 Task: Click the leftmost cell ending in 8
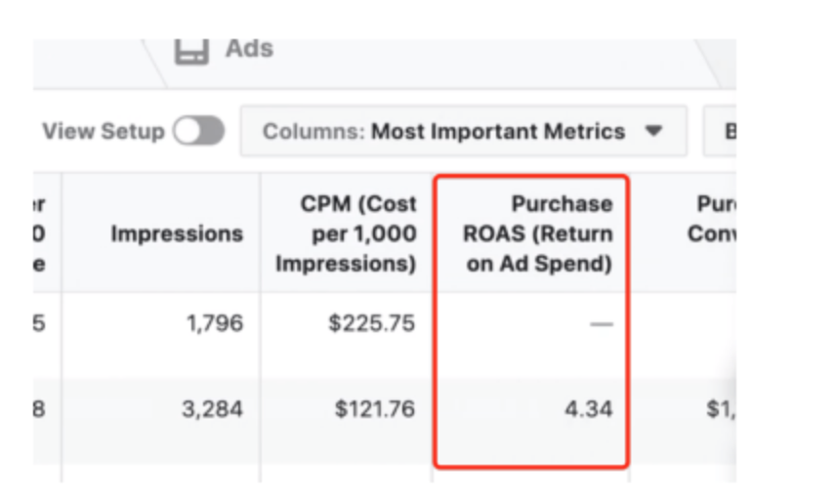(x=39, y=408)
